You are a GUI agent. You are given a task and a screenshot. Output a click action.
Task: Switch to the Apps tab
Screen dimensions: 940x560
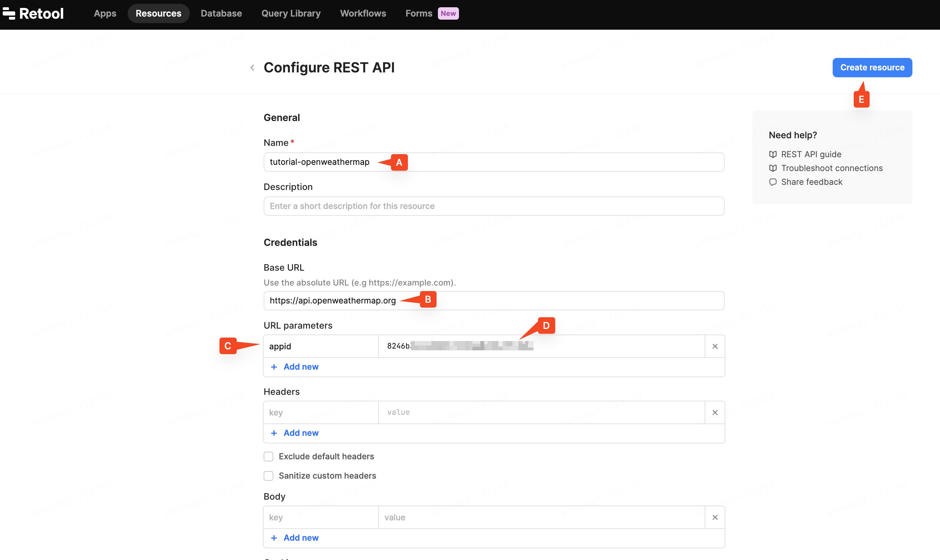click(105, 13)
